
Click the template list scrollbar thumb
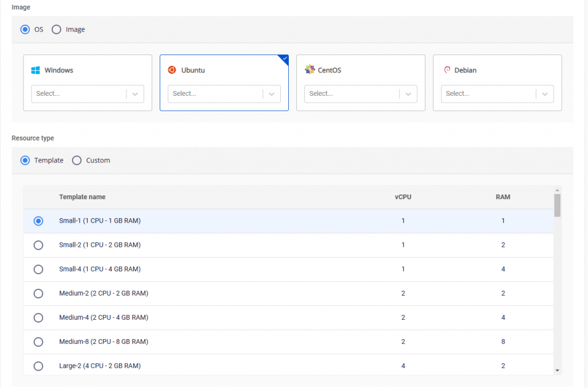557,205
